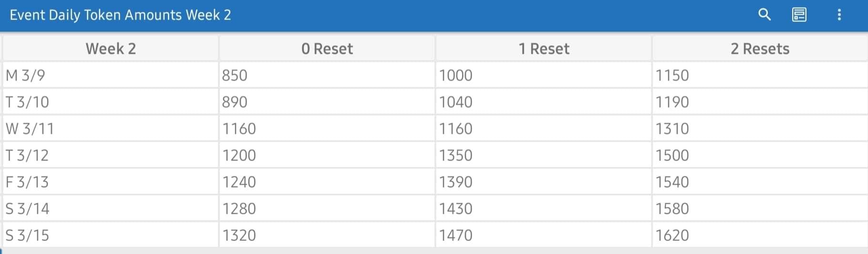
Task: Select the S 3/14 row label
Action: click(111, 209)
